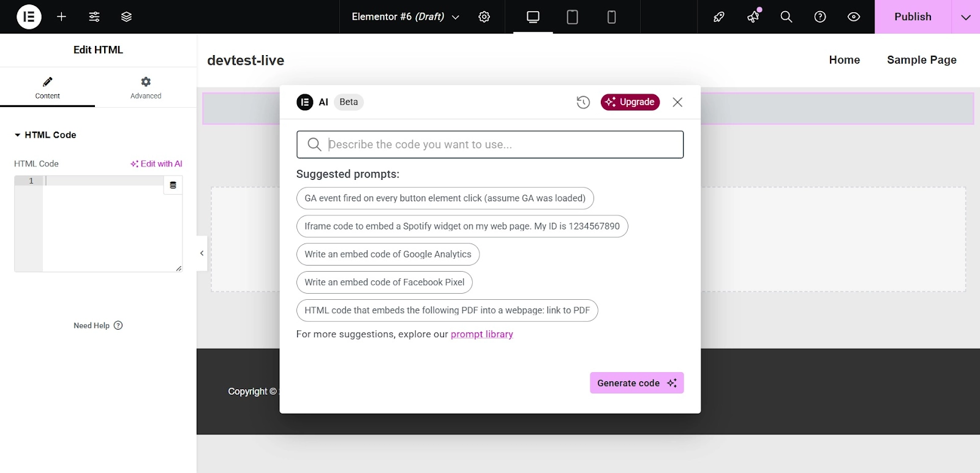Open Need Help link

[98, 326]
